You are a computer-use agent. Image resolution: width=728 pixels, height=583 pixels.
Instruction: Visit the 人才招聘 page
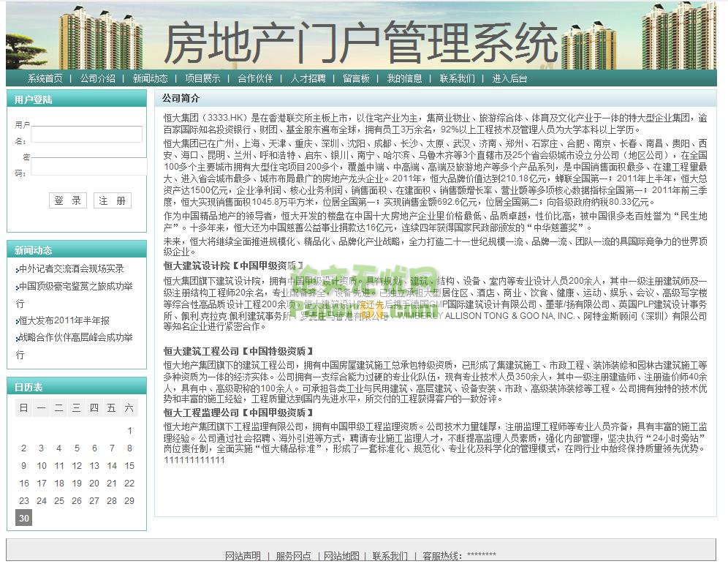point(308,78)
